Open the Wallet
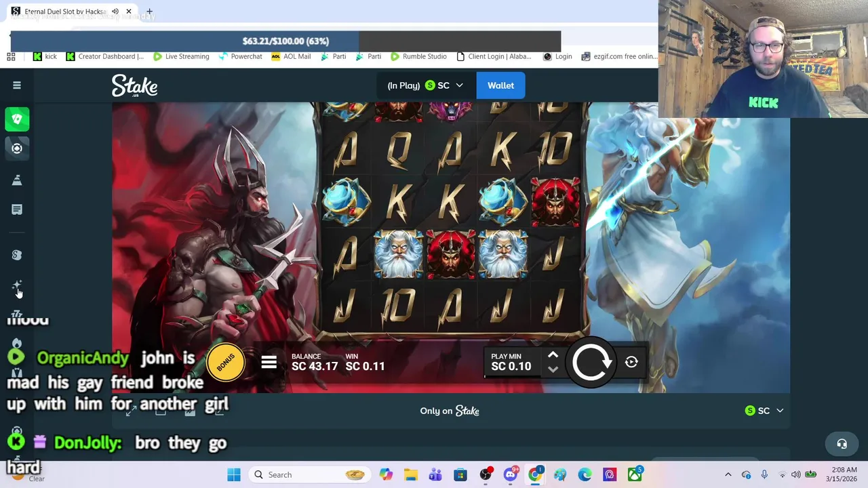 (500, 85)
